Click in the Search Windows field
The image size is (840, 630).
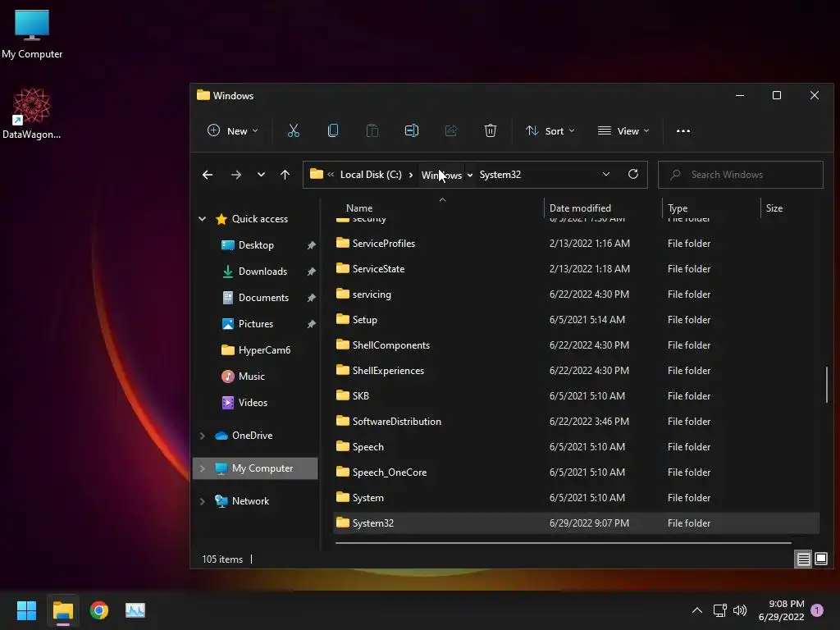[x=741, y=175]
